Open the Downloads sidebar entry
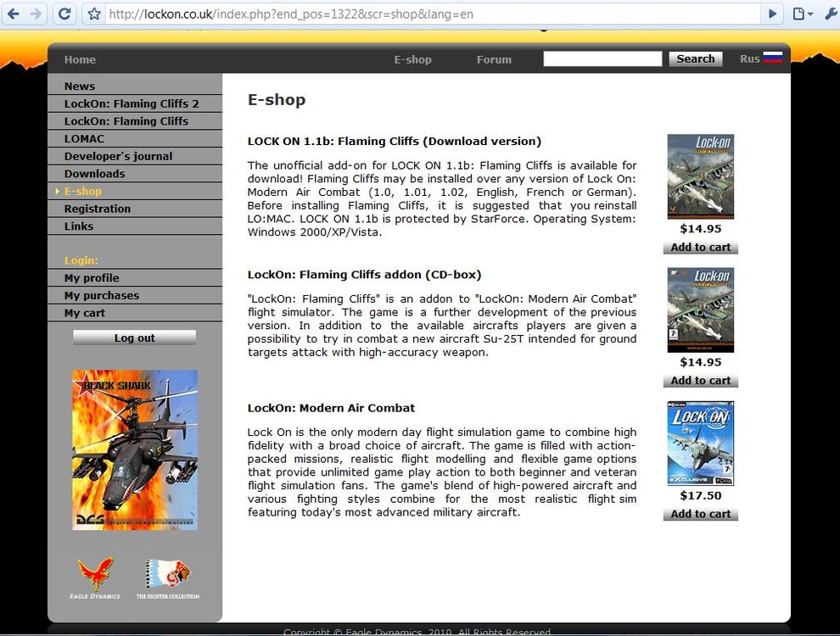Screen dimensions: 840x636 (x=94, y=173)
